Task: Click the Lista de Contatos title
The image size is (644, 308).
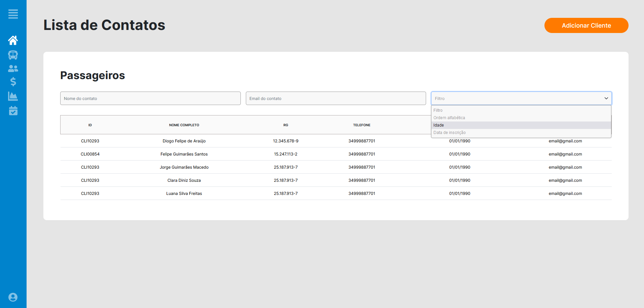Action: click(104, 25)
